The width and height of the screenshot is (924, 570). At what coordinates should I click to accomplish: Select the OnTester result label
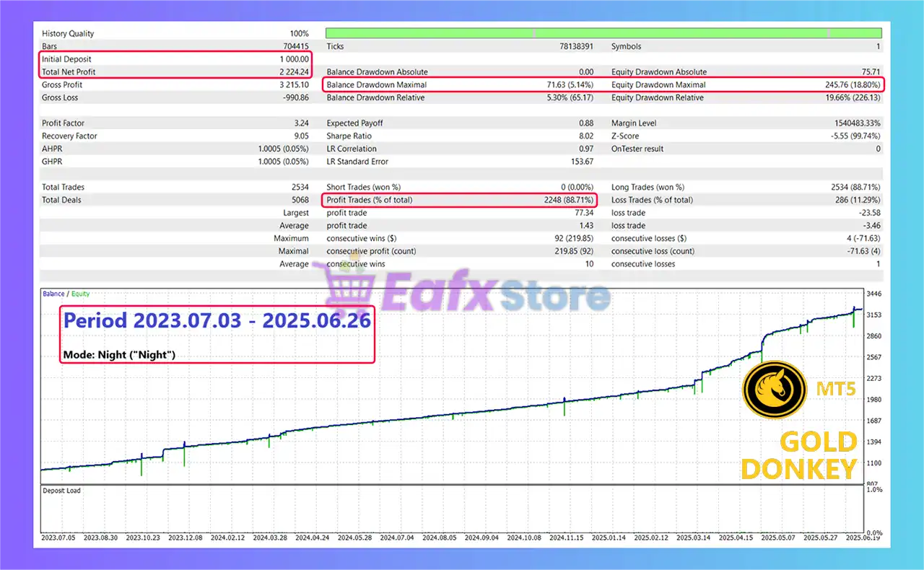click(x=637, y=149)
